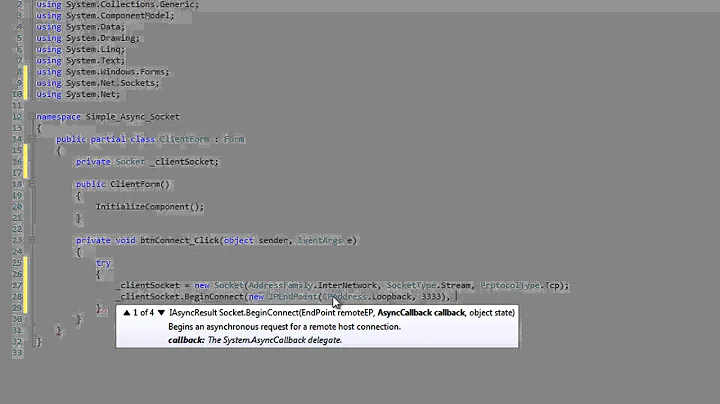
Task: Click 'using System.Linq;' line
Action: point(80,49)
